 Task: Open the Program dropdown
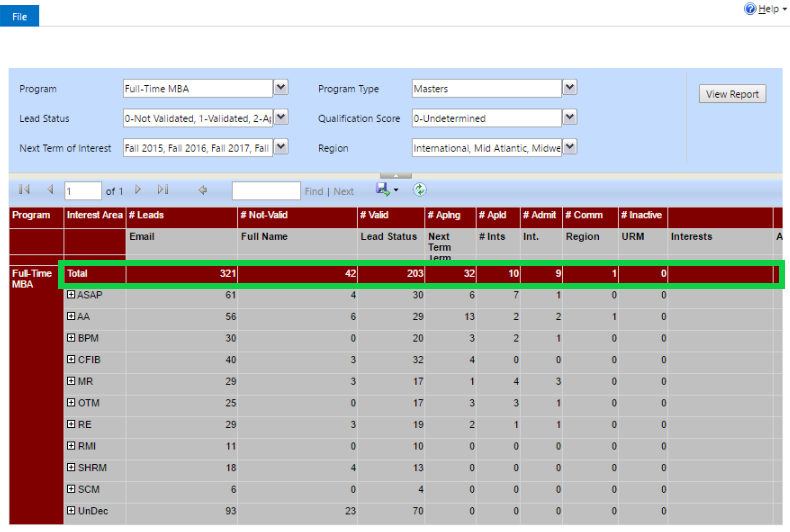click(281, 88)
